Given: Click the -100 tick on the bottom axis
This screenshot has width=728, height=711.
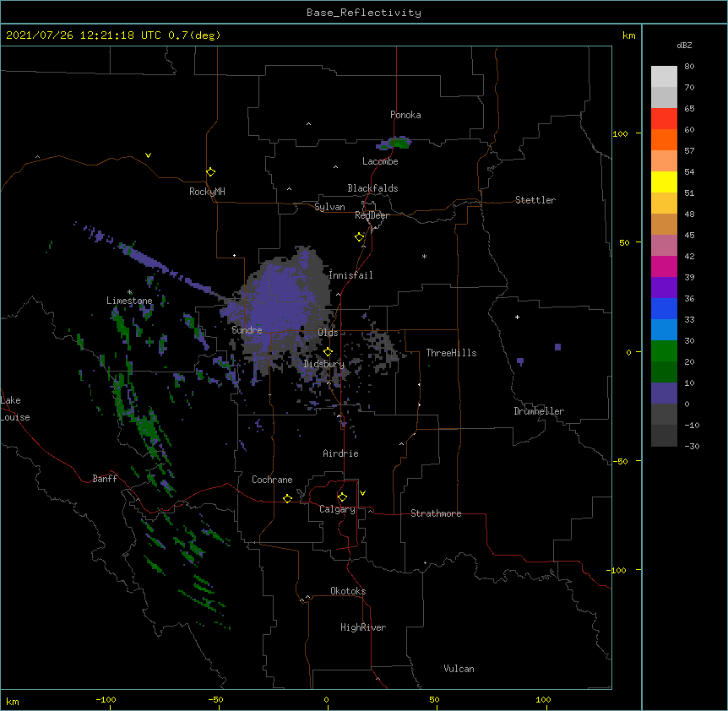Looking at the screenshot, I should pos(106,699).
